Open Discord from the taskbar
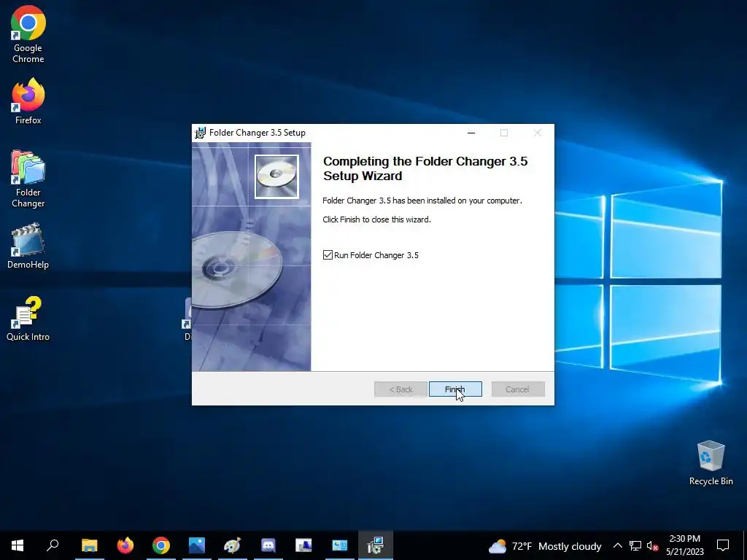The width and height of the screenshot is (747, 560). (268, 545)
